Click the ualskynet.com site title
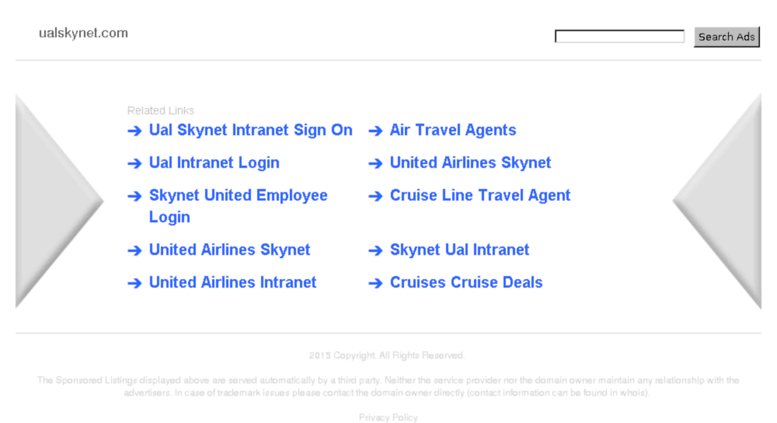The image size is (777, 423). coord(83,33)
